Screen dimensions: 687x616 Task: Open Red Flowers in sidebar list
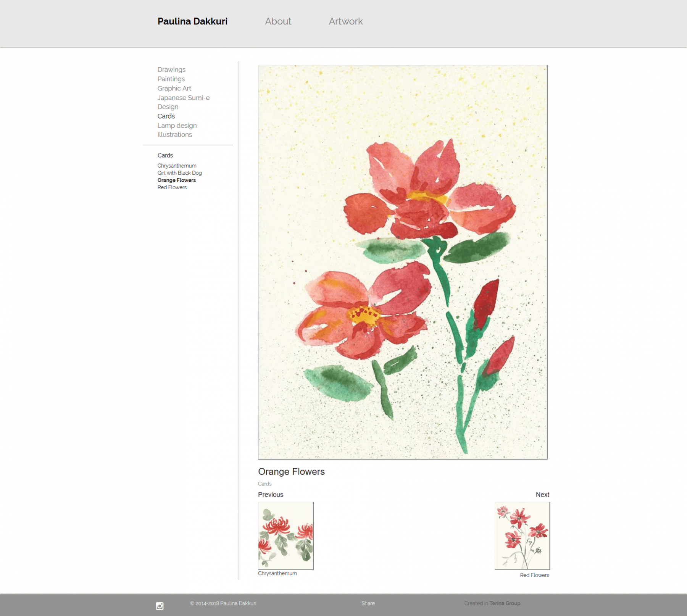[x=172, y=187]
